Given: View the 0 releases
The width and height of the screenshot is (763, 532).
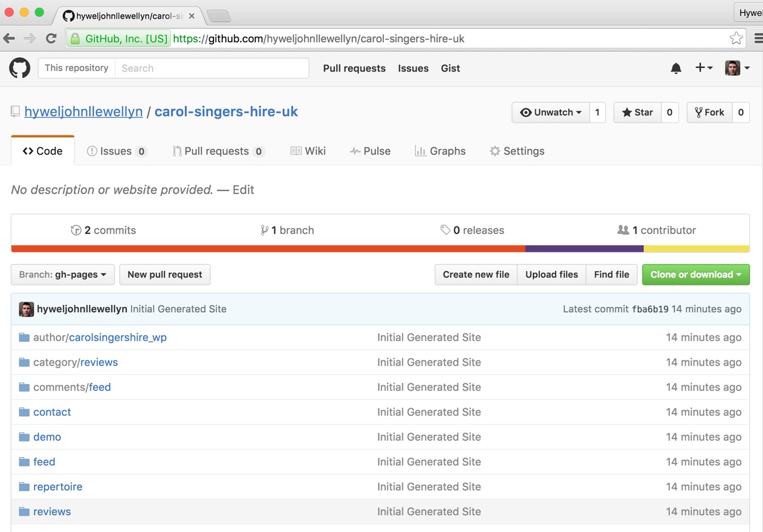Looking at the screenshot, I should pos(472,230).
